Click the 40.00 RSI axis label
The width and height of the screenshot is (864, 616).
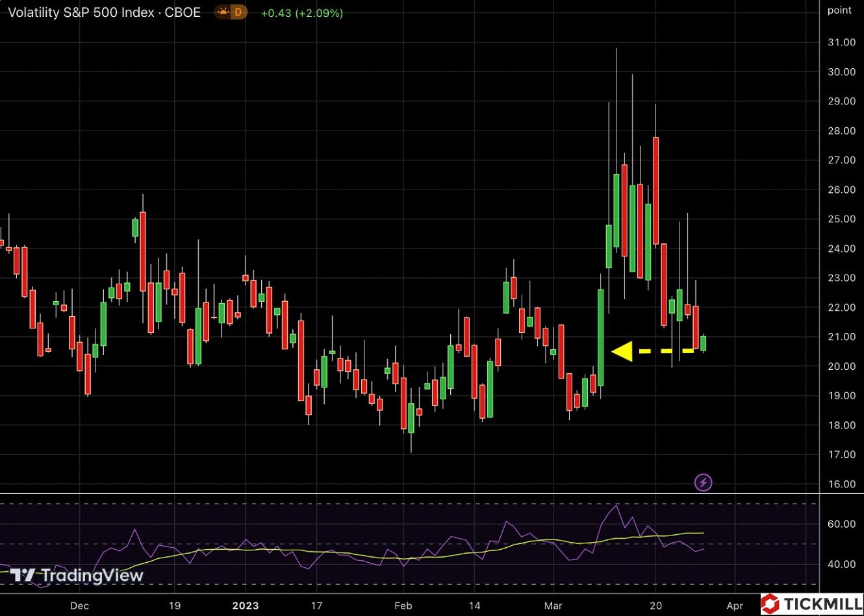(841, 564)
